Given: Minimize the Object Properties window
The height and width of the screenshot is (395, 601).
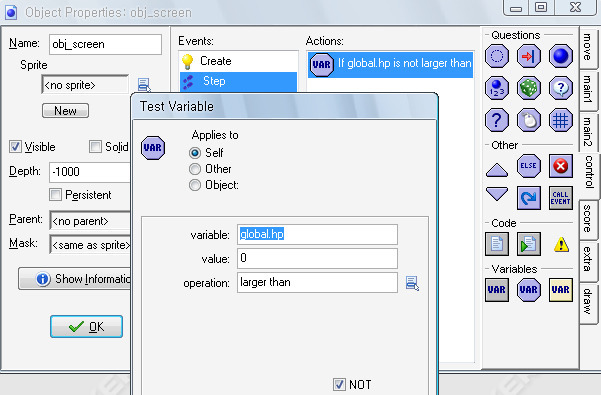Looking at the screenshot, I should pos(516,7).
